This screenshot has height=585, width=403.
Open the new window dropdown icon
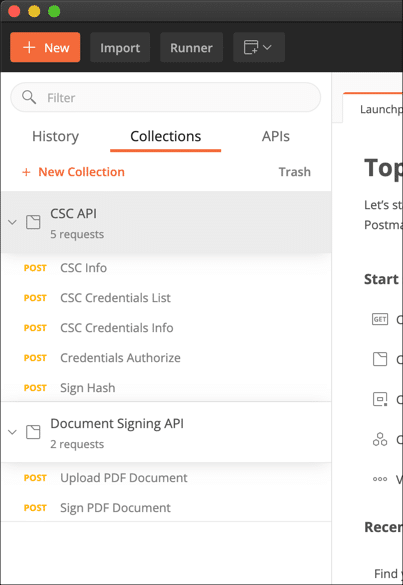click(x=259, y=47)
